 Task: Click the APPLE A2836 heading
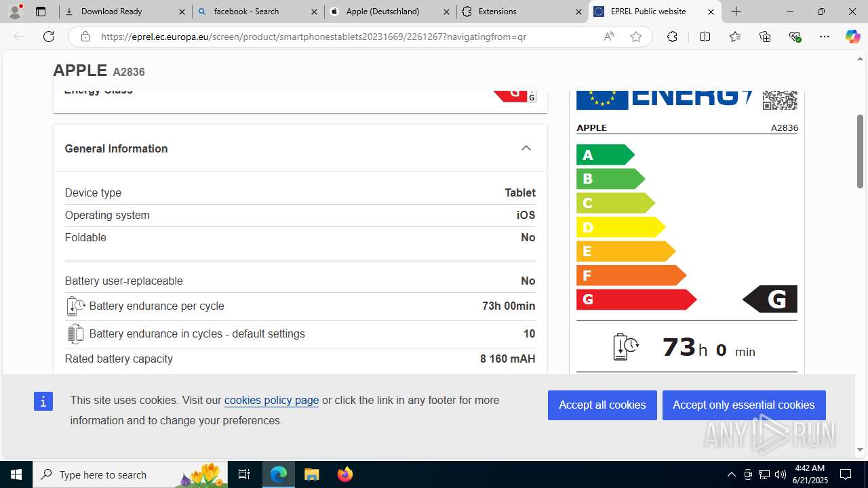pos(99,70)
